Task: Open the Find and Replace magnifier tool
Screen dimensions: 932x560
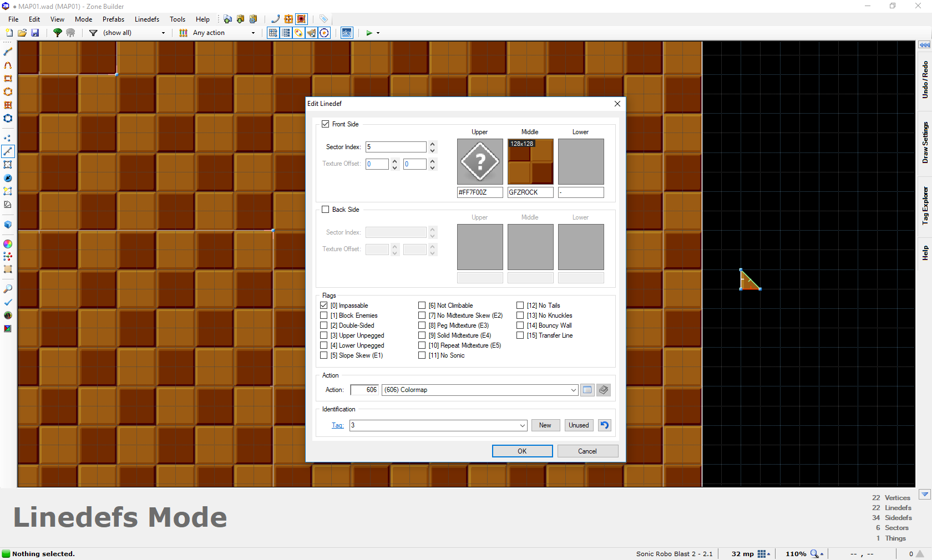Action: pos(8,289)
